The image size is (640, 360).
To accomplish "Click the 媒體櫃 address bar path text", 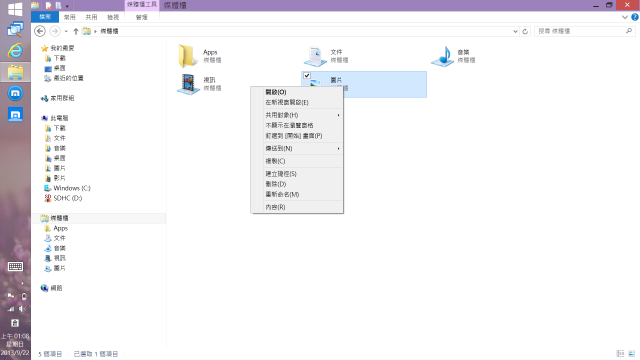I will point(109,31).
